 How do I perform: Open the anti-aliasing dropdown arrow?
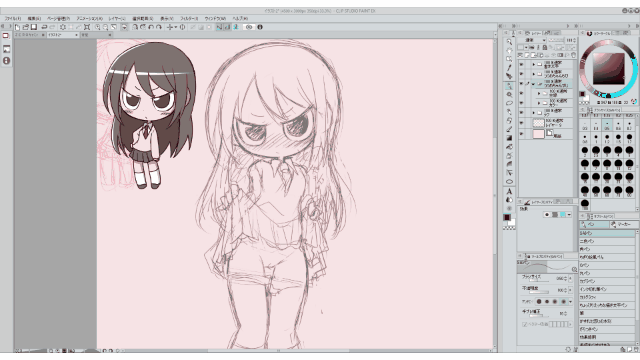[x=571, y=302]
